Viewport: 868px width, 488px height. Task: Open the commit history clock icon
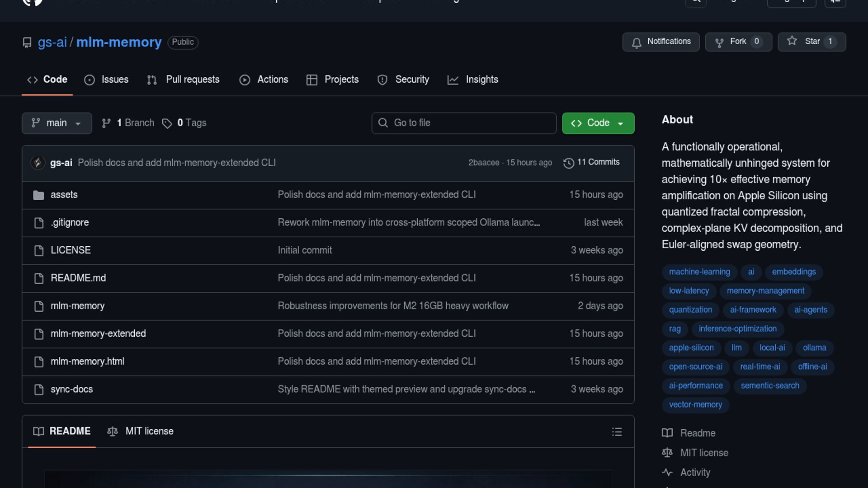tap(568, 163)
